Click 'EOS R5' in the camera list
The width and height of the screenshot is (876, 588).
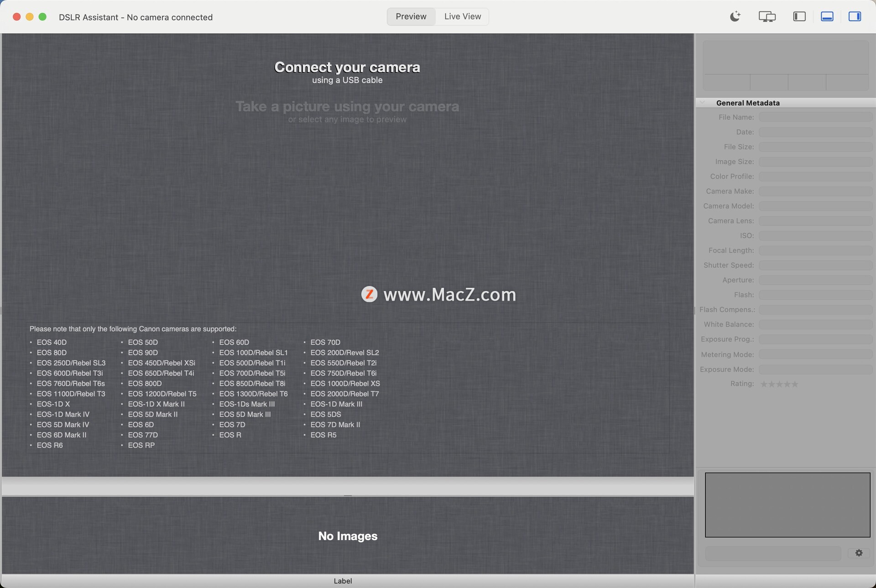pyautogui.click(x=323, y=435)
